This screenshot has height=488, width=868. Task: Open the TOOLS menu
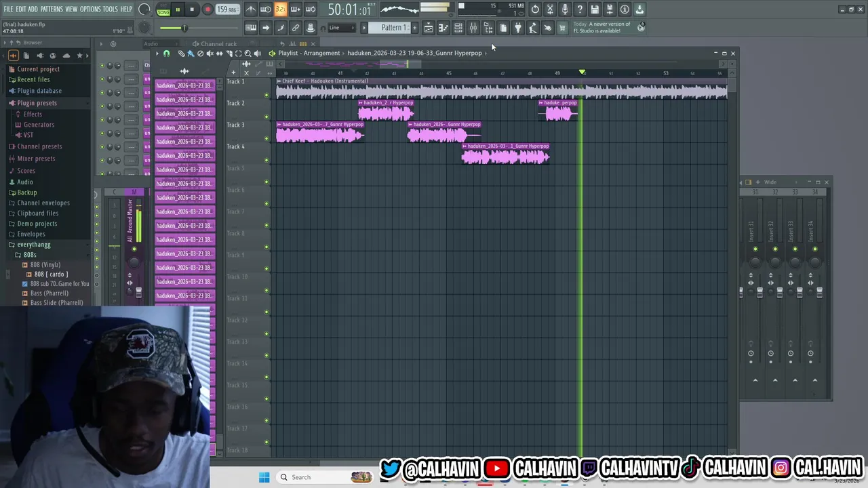[x=111, y=9]
